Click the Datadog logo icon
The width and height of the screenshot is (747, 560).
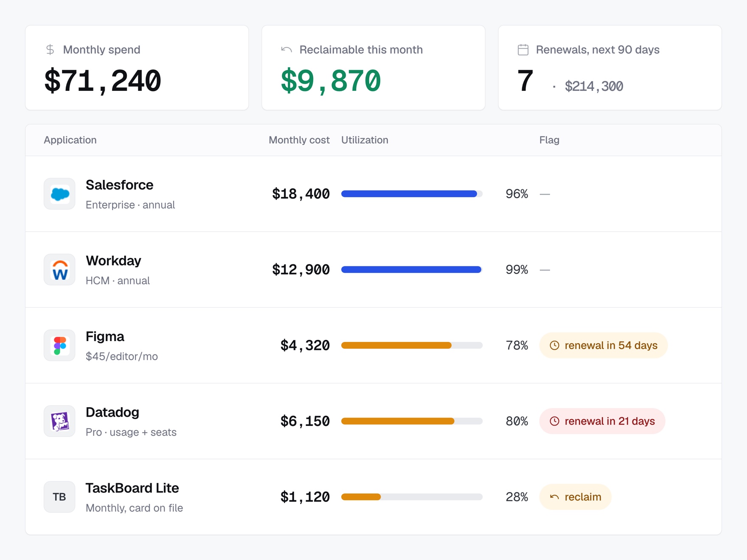tap(59, 421)
